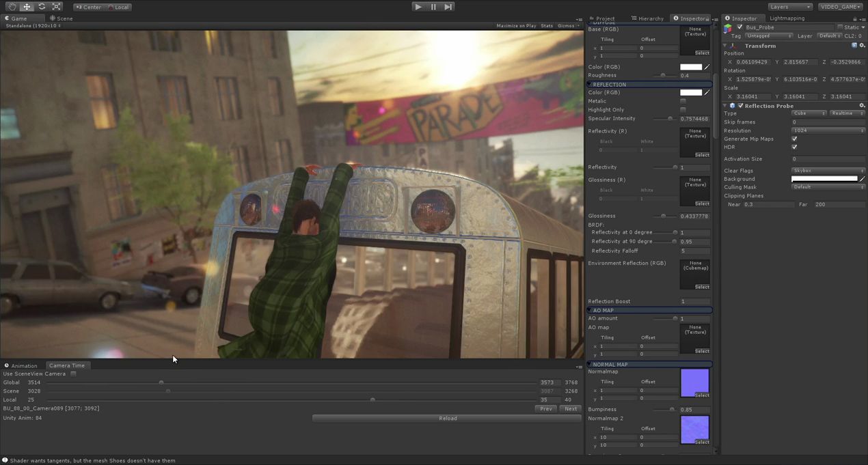Click the Step frame button

click(x=448, y=7)
